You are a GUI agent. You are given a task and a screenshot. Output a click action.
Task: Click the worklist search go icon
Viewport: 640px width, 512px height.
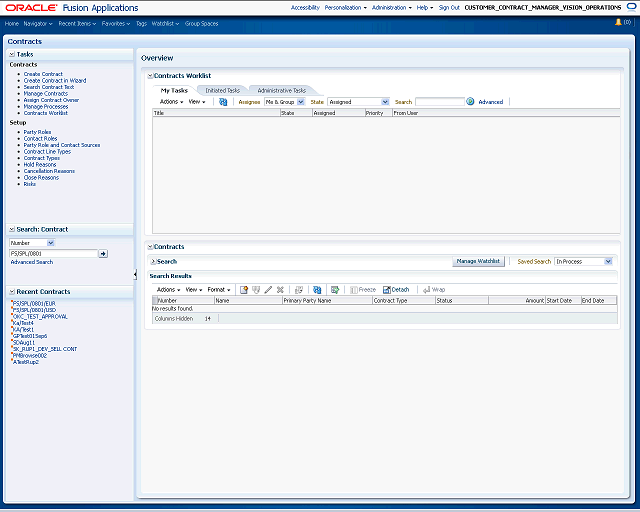click(x=470, y=102)
